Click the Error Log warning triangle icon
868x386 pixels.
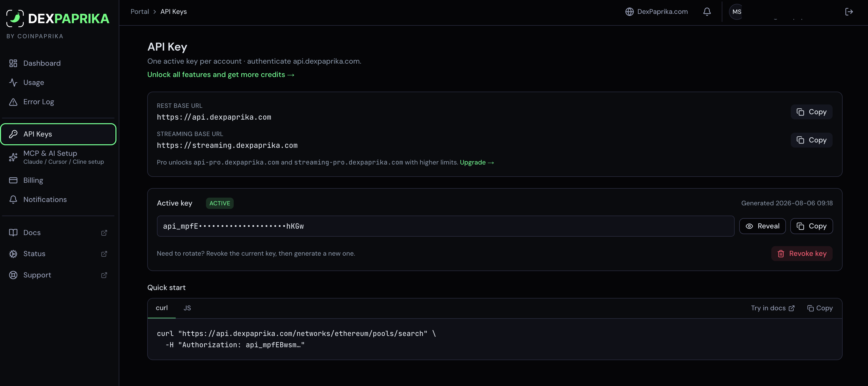coord(13,102)
